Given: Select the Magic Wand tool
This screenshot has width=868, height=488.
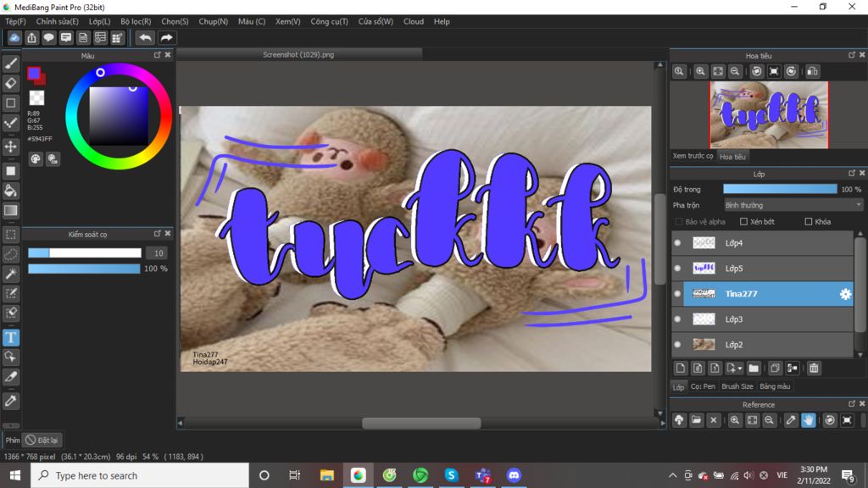Looking at the screenshot, I should tap(10, 274).
